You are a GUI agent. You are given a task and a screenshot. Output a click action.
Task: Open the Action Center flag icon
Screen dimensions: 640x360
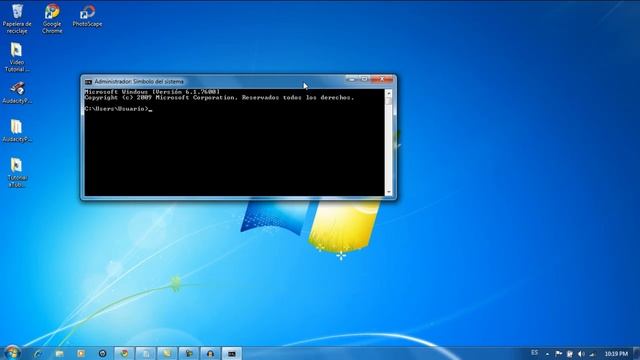(558, 354)
